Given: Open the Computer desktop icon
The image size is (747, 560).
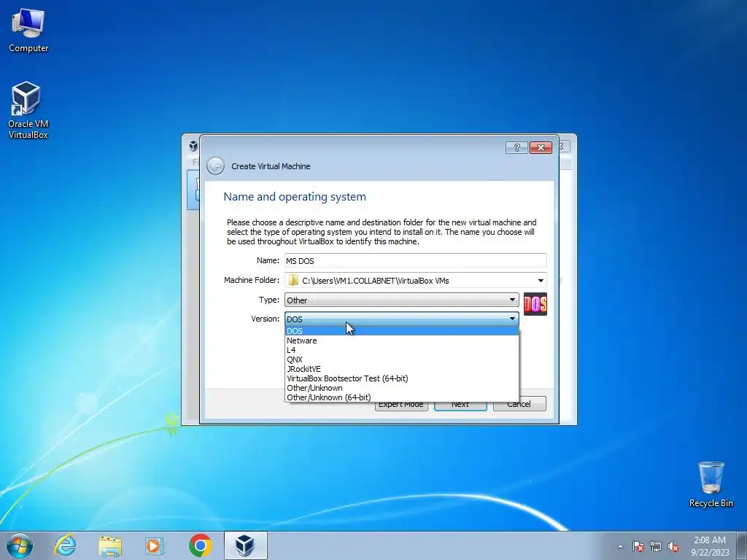Looking at the screenshot, I should [28, 31].
